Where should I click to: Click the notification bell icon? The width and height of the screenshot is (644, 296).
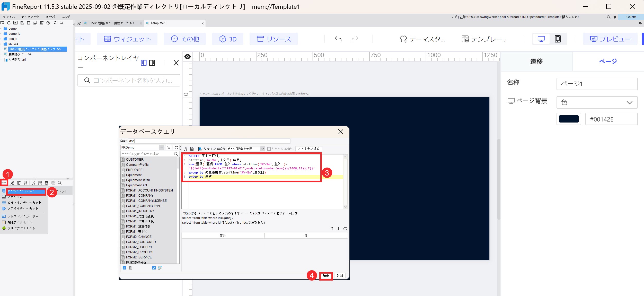[x=615, y=17]
